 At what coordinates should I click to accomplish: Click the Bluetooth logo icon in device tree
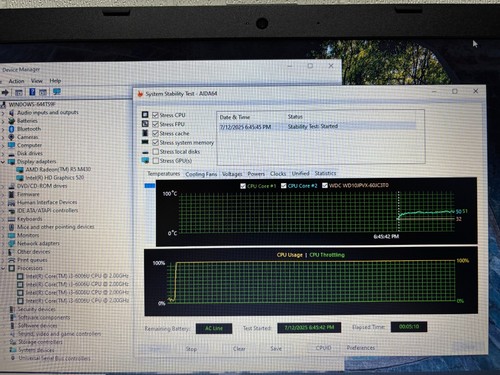[12, 129]
